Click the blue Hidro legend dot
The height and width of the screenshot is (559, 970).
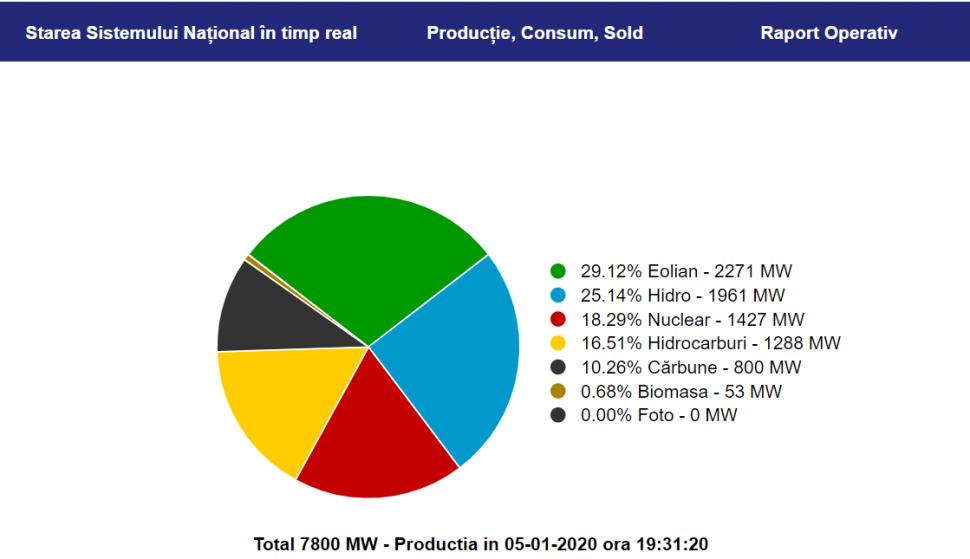coord(558,295)
